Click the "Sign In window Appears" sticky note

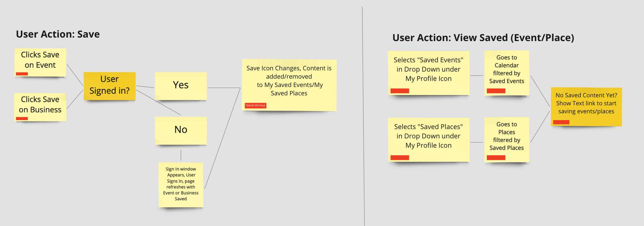(181, 185)
